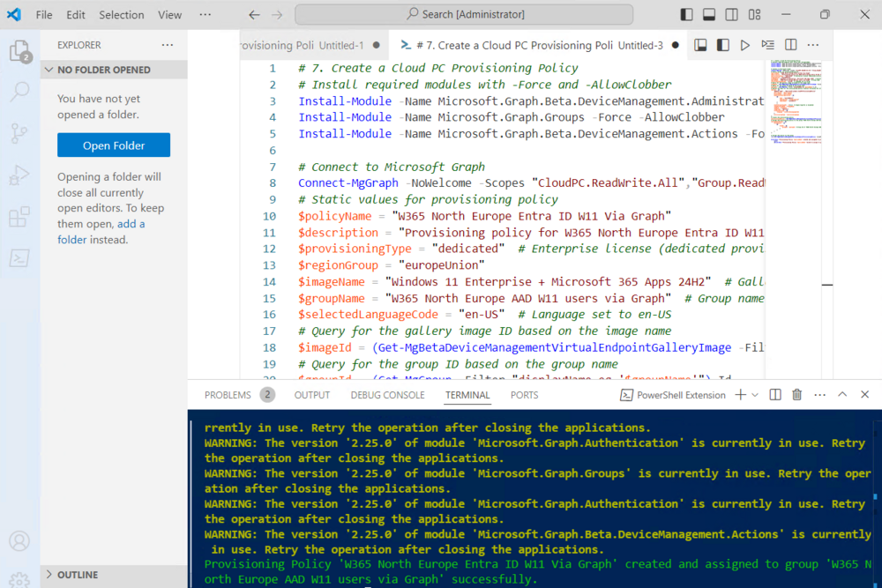Open the Explorer view in activity bar

point(19,51)
